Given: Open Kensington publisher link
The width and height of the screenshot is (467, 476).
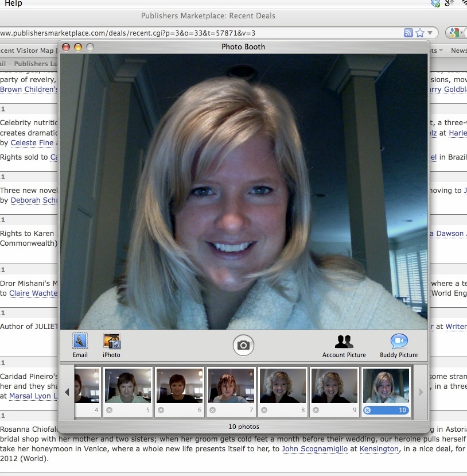Looking at the screenshot, I should [x=379, y=448].
